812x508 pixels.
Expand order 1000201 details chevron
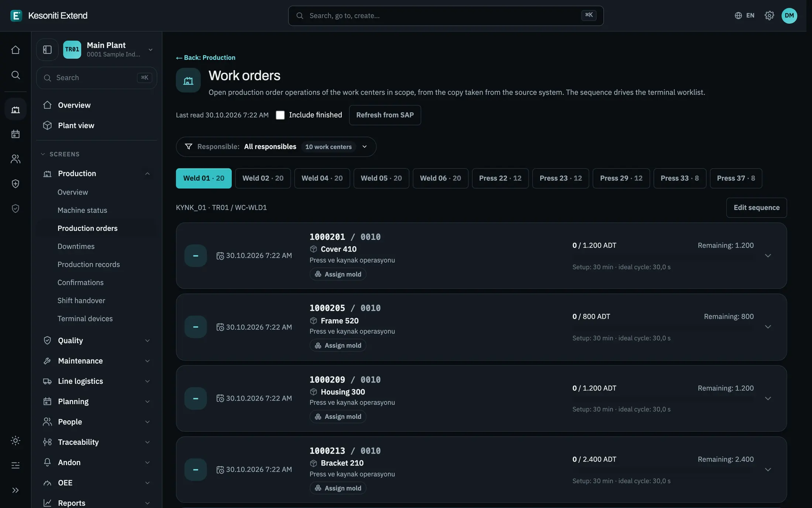[x=768, y=256]
